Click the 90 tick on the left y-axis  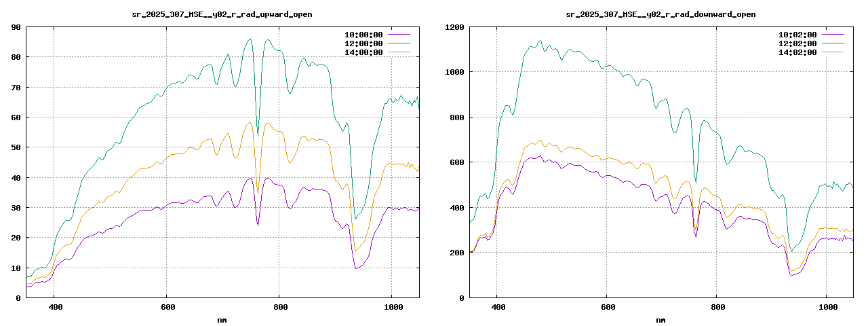point(16,27)
